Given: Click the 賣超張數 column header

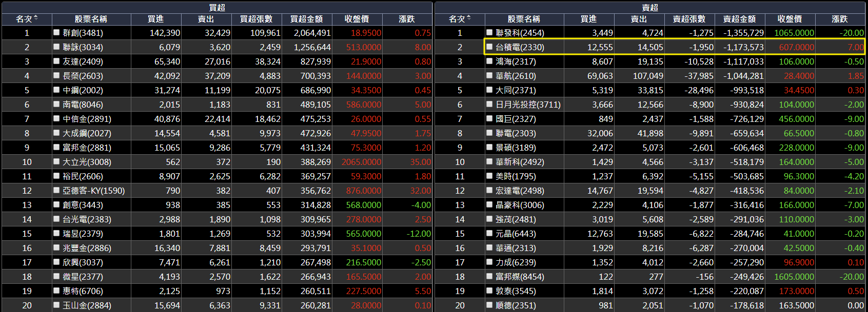Looking at the screenshot, I should pyautogui.click(x=689, y=19).
